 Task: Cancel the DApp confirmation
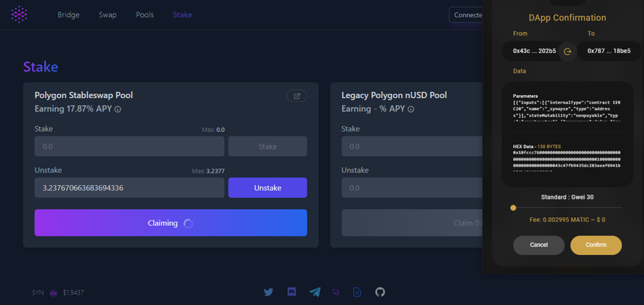(539, 245)
